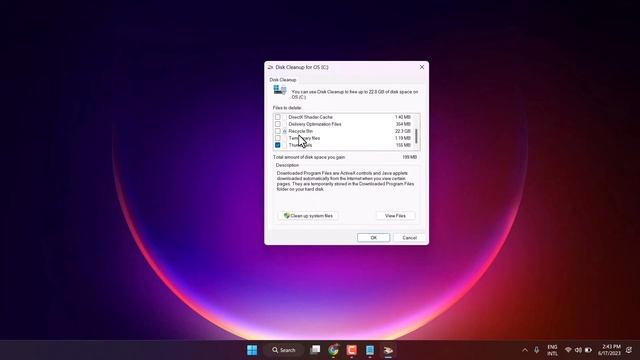The width and height of the screenshot is (640, 360).
Task: Open the Windows Start menu
Action: 252,350
